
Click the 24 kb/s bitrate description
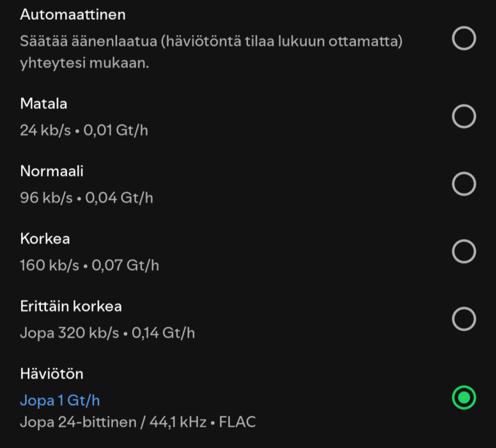[84, 130]
